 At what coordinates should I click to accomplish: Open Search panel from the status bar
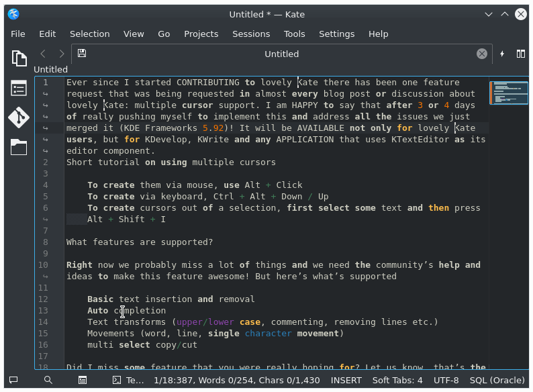(x=48, y=380)
